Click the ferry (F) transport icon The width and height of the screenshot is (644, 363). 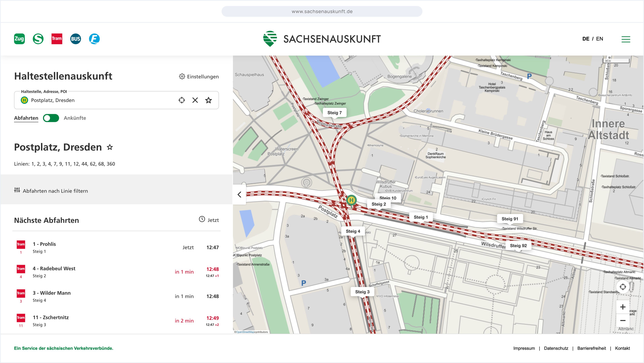click(94, 39)
